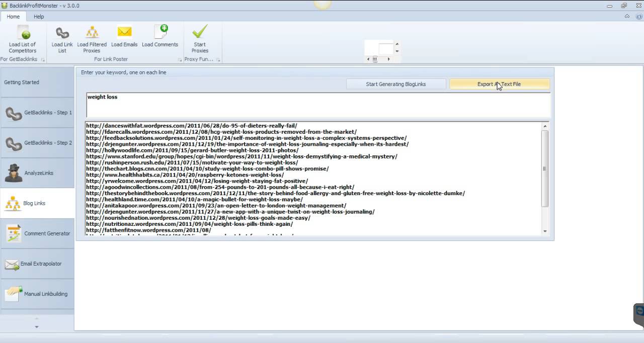This screenshot has height=343, width=644.
Task: Click Load Comments icon
Action: click(x=160, y=32)
